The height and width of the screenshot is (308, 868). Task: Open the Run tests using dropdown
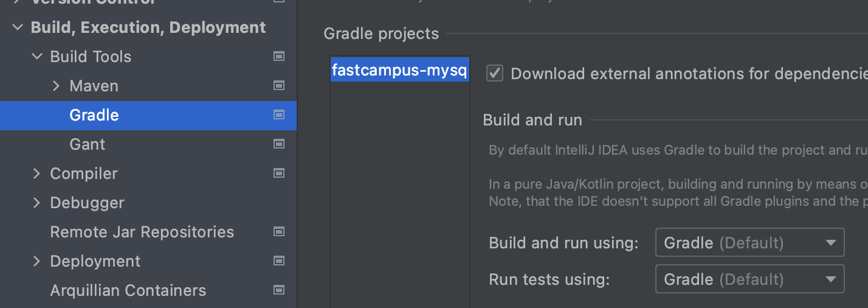(749, 279)
